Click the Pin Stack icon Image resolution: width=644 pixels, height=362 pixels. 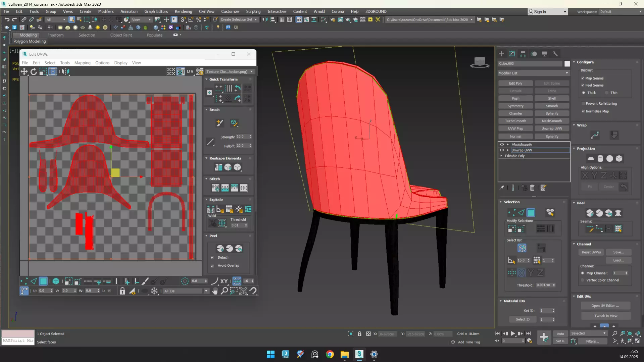coord(502,188)
